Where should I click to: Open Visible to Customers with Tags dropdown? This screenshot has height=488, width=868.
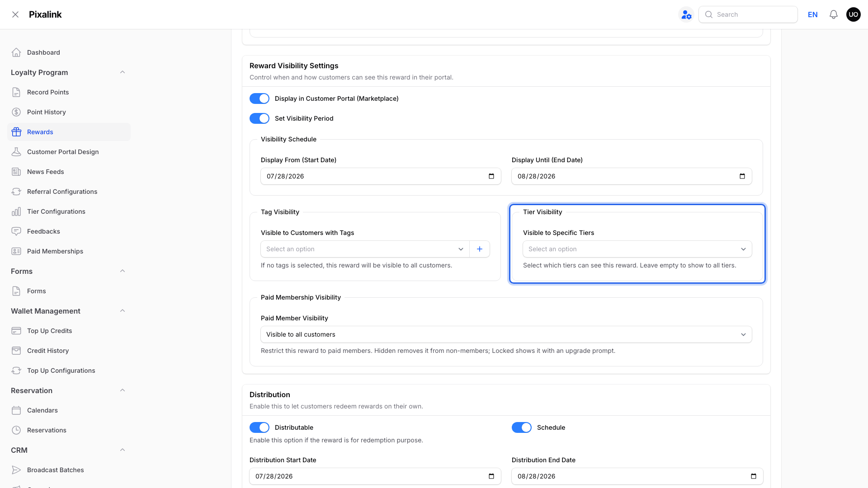click(365, 249)
